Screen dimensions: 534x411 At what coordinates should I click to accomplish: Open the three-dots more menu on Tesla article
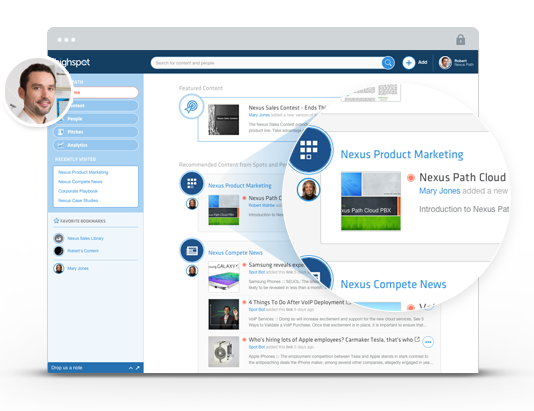428,342
